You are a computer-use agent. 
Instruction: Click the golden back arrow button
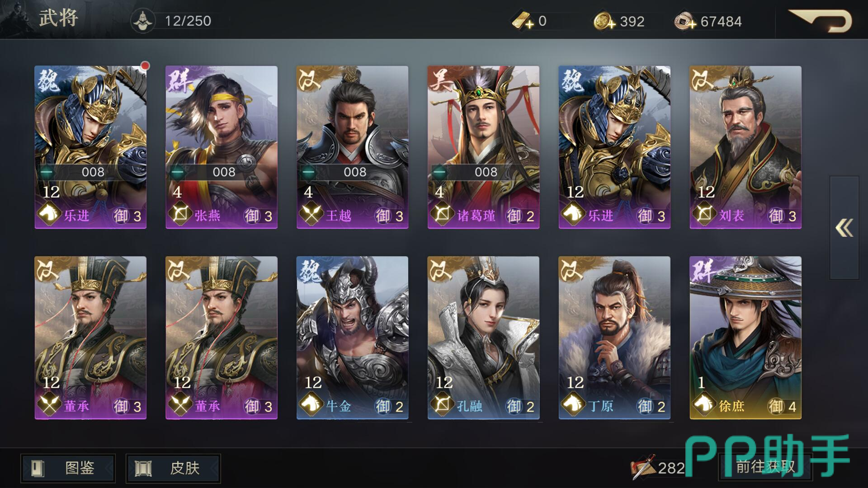click(x=820, y=21)
